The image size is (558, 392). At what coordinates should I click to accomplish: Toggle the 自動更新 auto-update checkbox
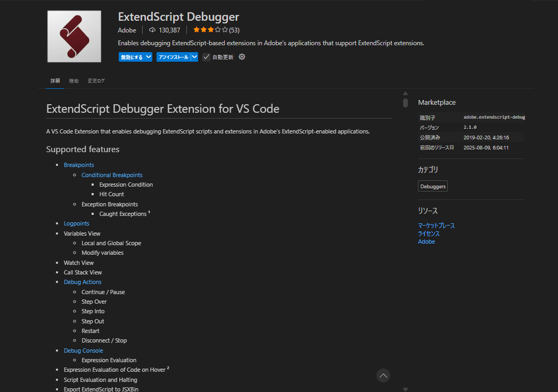tap(207, 57)
